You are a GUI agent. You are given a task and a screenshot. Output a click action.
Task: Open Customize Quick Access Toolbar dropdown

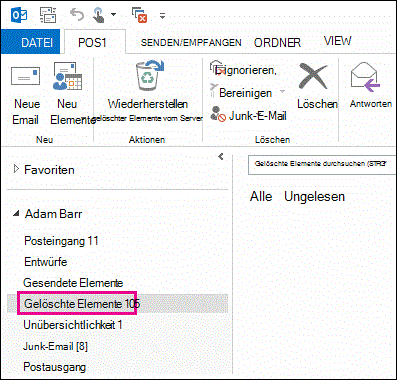[x=162, y=15]
